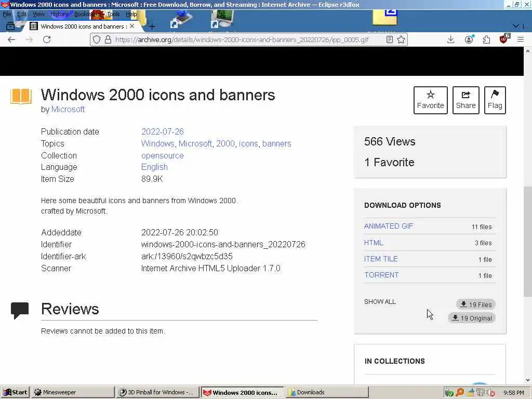The image size is (532, 399).
Task: Switch to Minesweeper in the taskbar
Action: pos(73,392)
